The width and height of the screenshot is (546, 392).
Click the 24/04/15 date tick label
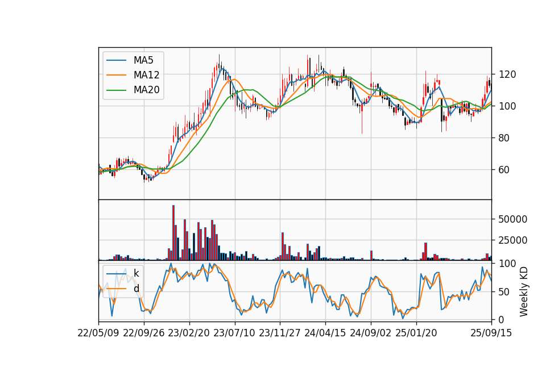(325, 333)
